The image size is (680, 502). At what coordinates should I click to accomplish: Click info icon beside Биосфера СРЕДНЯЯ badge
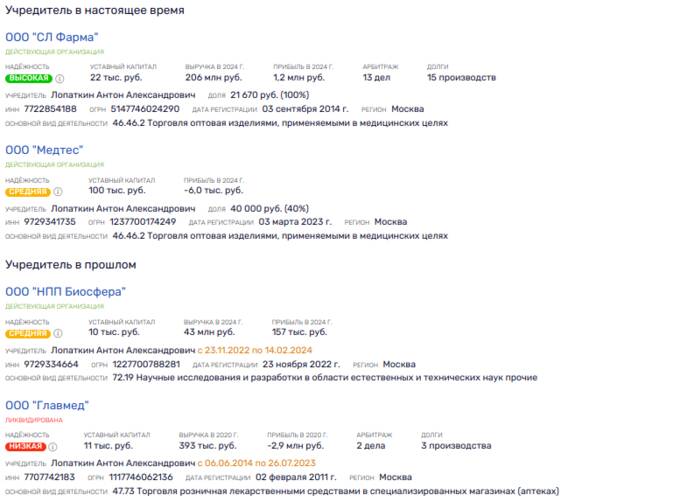(58, 333)
